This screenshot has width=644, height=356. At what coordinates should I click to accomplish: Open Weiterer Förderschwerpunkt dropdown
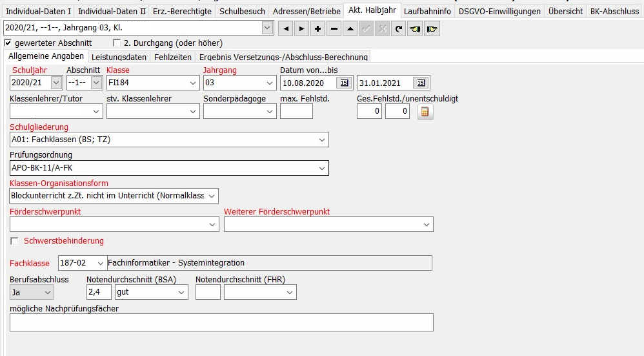pyautogui.click(x=427, y=224)
